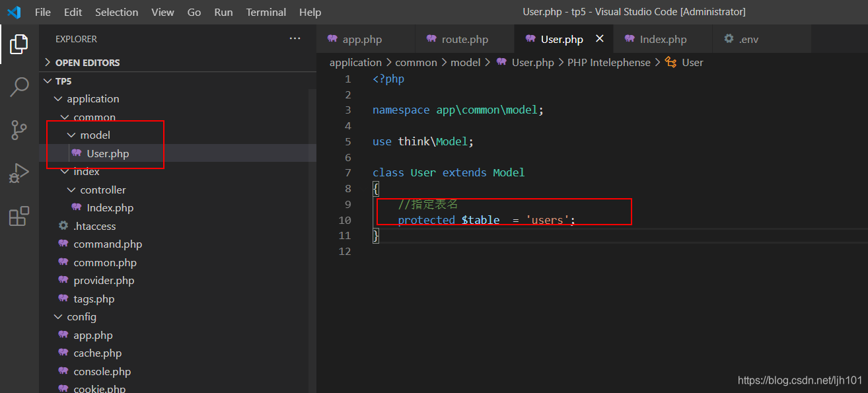Collapse the index folder
The width and height of the screenshot is (868, 393).
[178, 171]
